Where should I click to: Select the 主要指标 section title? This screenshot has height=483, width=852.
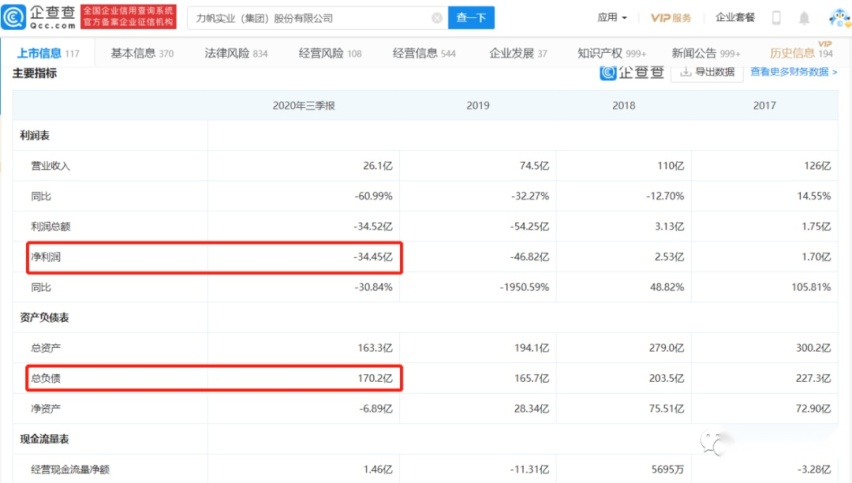coord(34,73)
